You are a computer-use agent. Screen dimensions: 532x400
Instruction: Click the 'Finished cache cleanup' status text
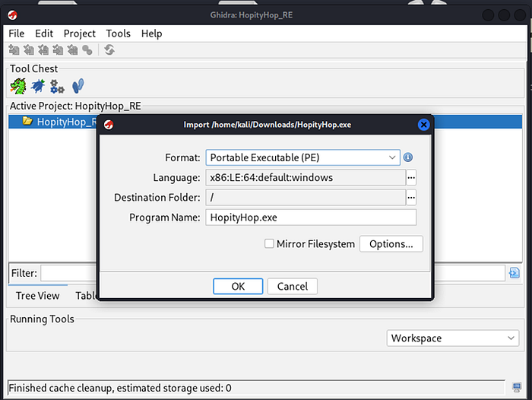pos(120,388)
